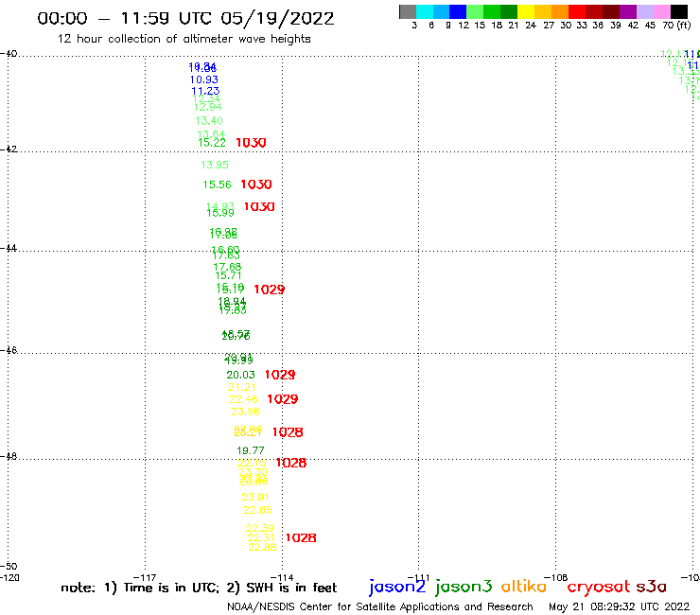Click the jason3 satellite label
Screen dimensions: 700x615
pos(464,587)
